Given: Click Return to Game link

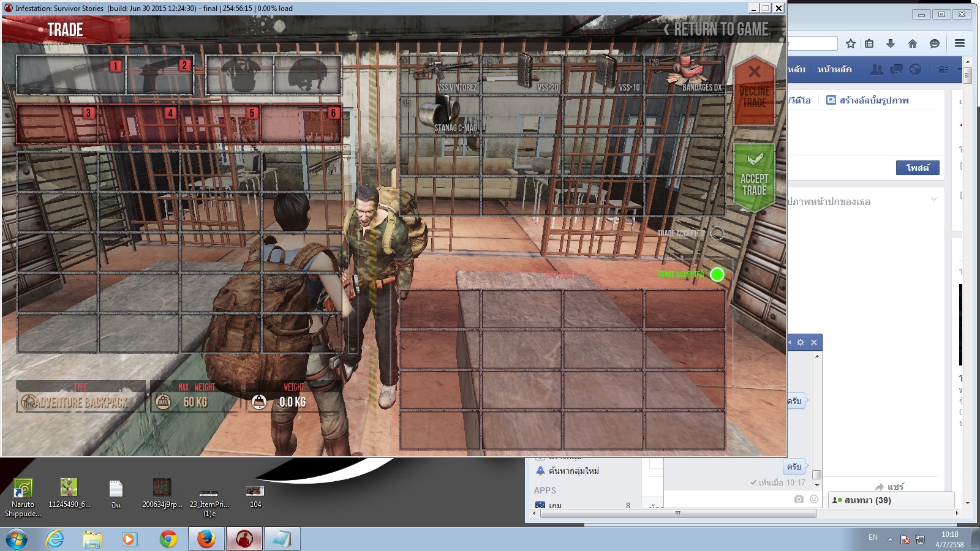Looking at the screenshot, I should pos(715,29).
